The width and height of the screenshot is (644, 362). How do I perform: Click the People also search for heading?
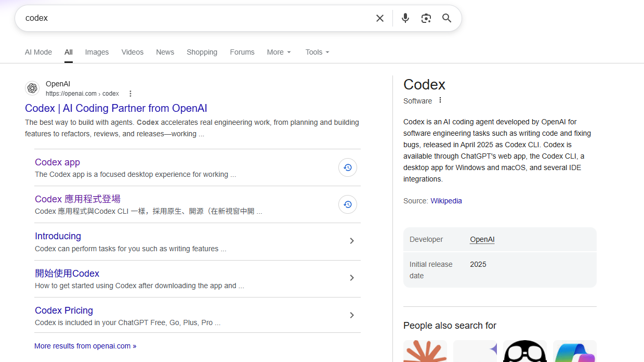pyautogui.click(x=450, y=326)
